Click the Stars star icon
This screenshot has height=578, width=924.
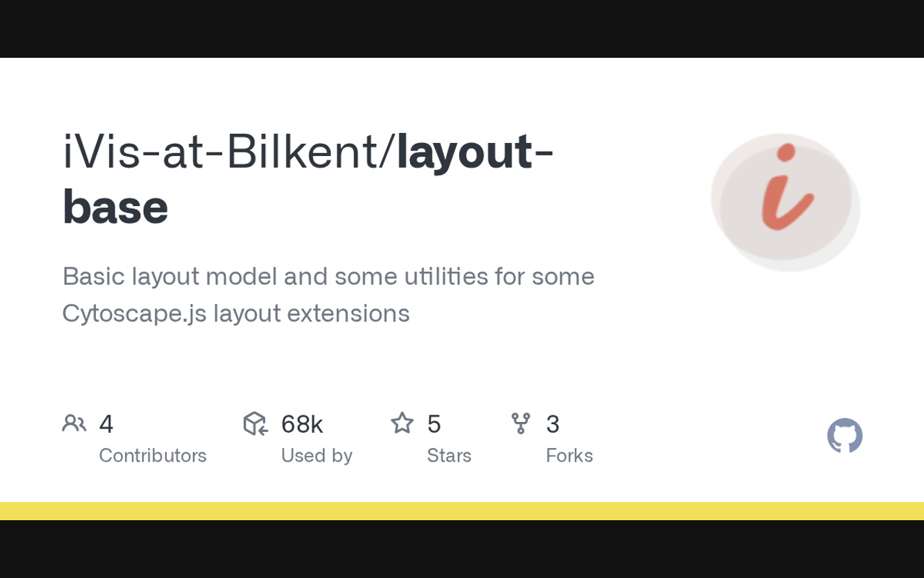(402, 423)
